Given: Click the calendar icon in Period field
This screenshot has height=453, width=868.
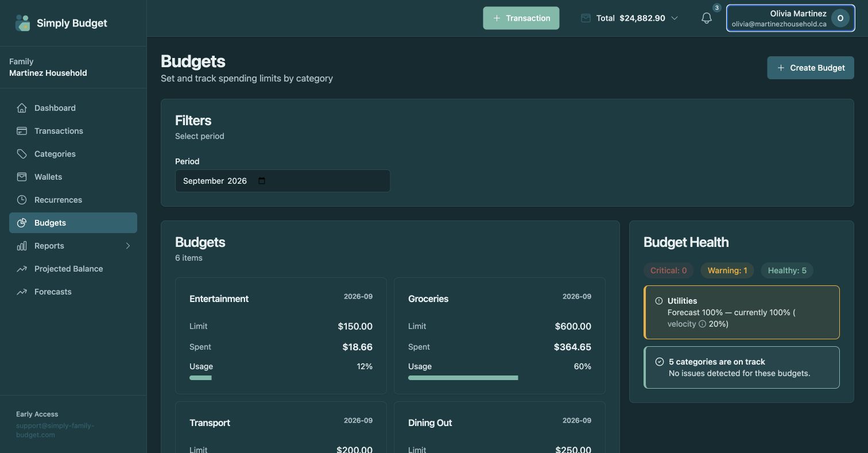Looking at the screenshot, I should click(262, 181).
